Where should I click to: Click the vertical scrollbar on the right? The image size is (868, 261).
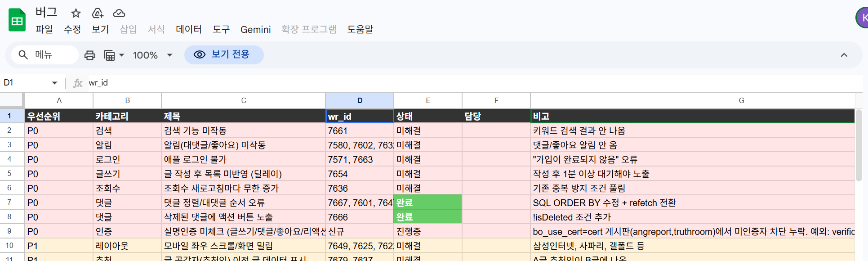[x=859, y=145]
